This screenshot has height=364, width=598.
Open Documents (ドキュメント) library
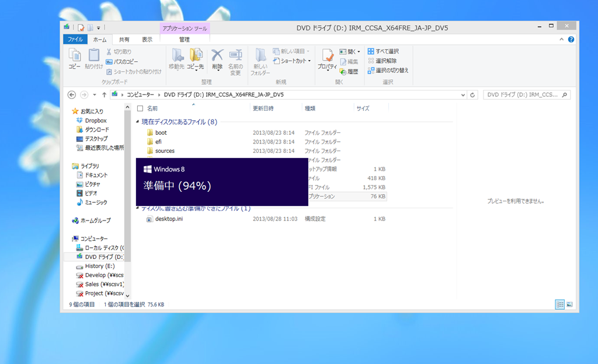pos(96,175)
